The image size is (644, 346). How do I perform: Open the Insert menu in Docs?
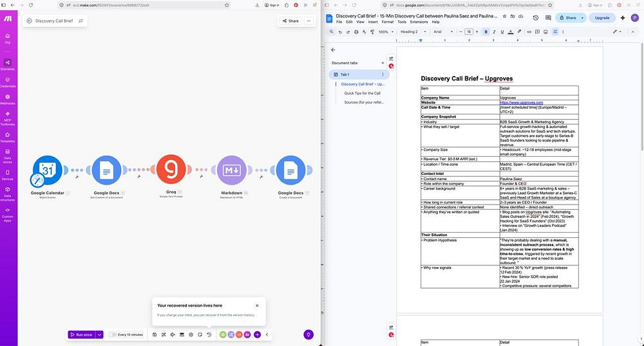373,22
